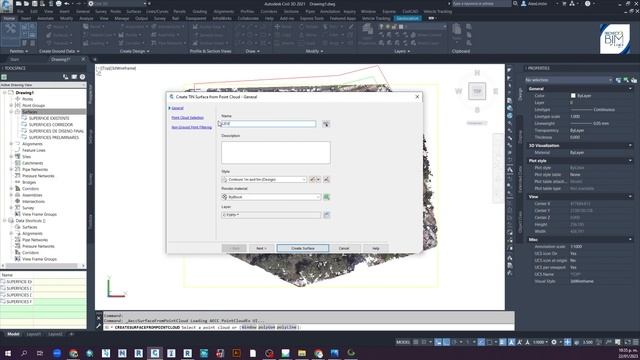Open the Chrome taskbar icon
The height and width of the screenshot is (360, 640).
pyautogui.click(x=73, y=353)
